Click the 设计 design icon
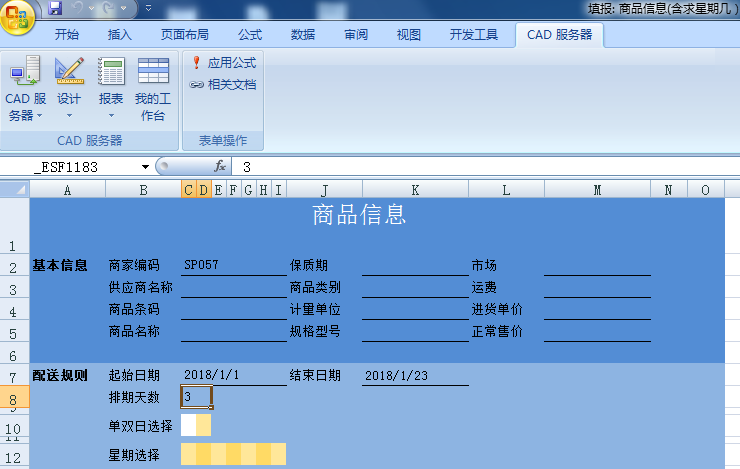This screenshot has width=740, height=469. [69, 88]
